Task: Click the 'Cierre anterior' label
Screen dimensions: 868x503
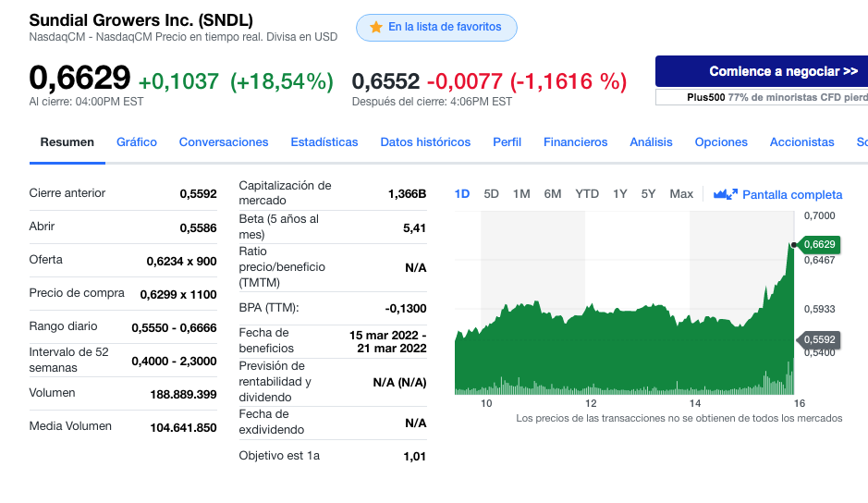Action: tap(67, 193)
